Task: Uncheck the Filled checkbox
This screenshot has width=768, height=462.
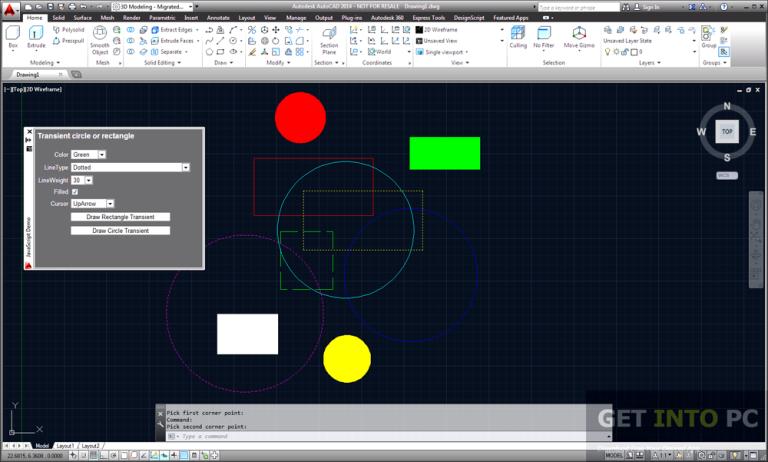Action: click(75, 191)
